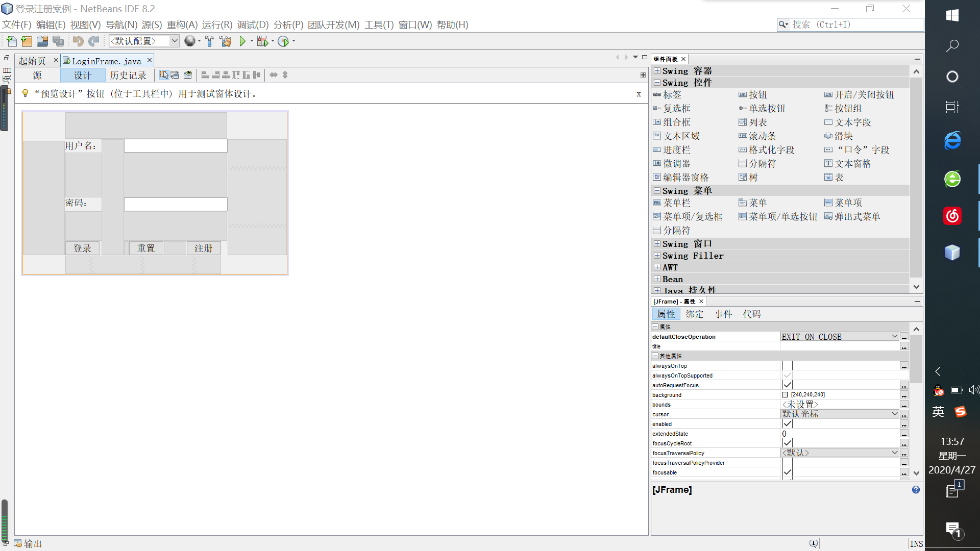Collapse the Swing 控件 palette section
This screenshot has width=980, height=551.
point(657,82)
